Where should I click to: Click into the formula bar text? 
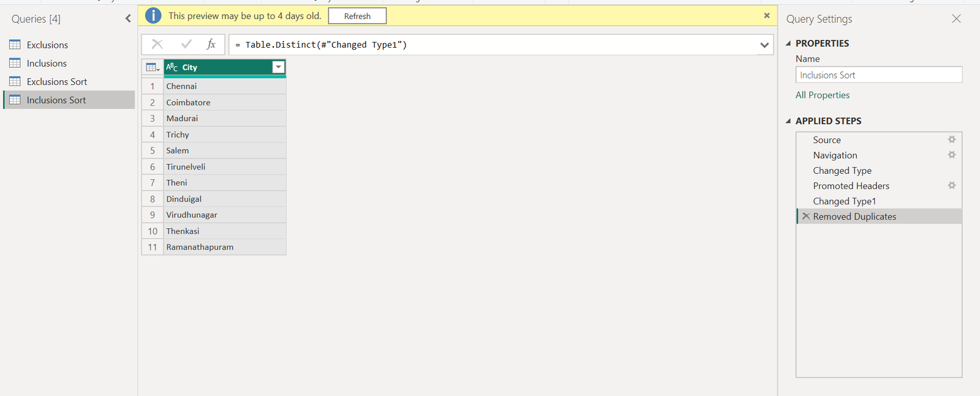493,45
